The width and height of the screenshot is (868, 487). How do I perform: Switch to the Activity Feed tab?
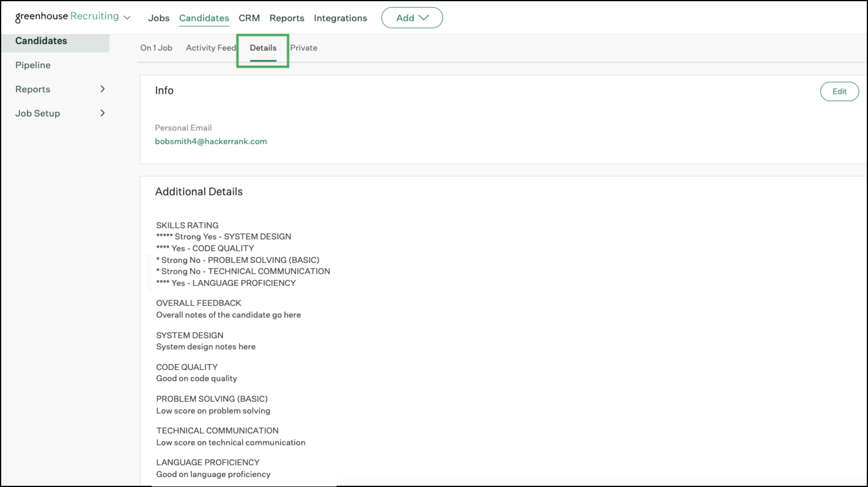(211, 48)
